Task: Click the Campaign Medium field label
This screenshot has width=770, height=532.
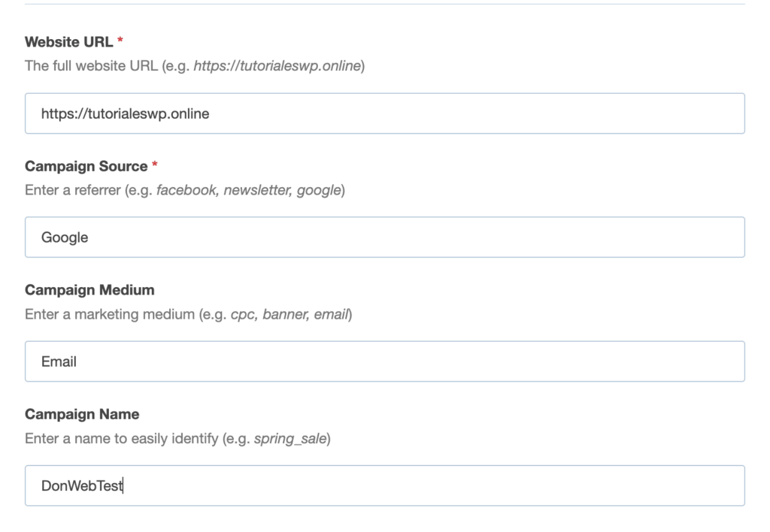Action: 89,290
